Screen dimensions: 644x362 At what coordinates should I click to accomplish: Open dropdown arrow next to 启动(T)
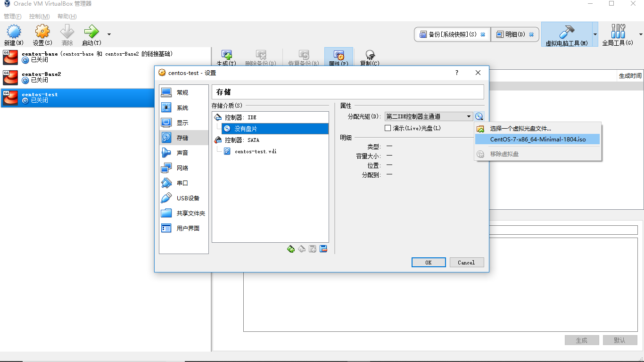pos(109,34)
